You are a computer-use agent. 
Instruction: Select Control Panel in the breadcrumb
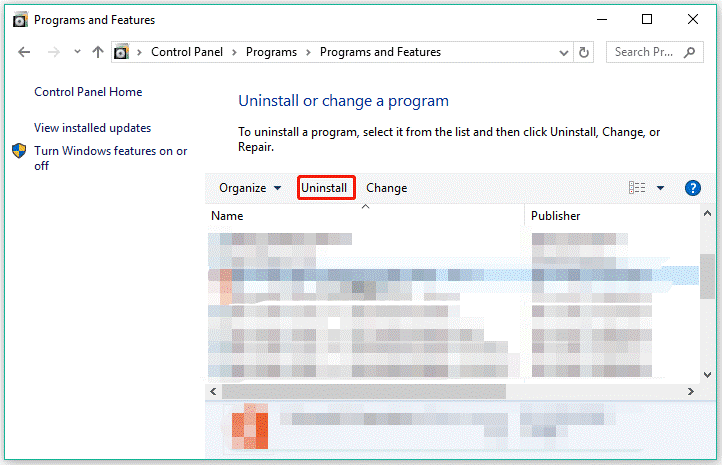[x=187, y=52]
